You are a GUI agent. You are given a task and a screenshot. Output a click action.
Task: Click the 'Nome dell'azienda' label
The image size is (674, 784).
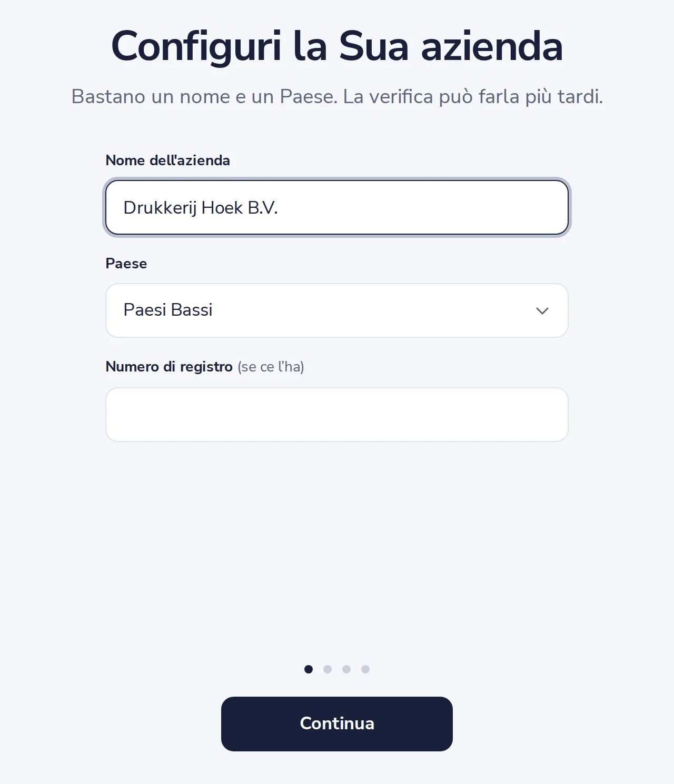click(168, 160)
